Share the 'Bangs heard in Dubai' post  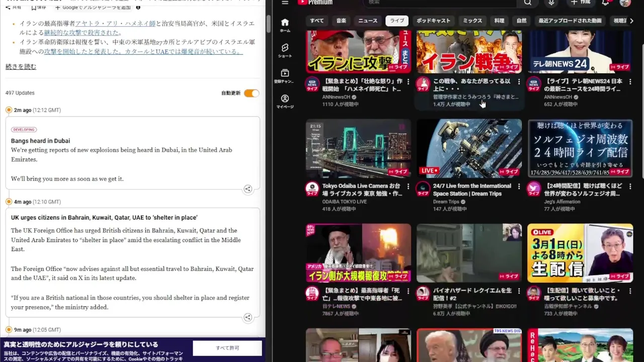pyautogui.click(x=248, y=189)
